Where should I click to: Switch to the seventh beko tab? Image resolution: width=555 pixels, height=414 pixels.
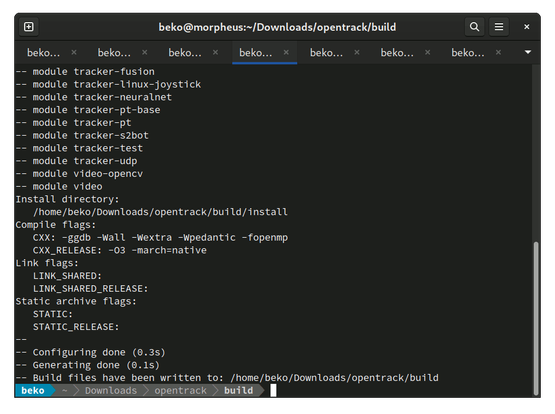[468, 53]
